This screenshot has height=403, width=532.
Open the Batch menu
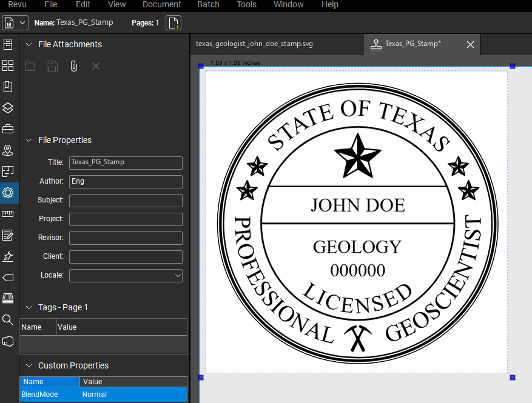[208, 4]
